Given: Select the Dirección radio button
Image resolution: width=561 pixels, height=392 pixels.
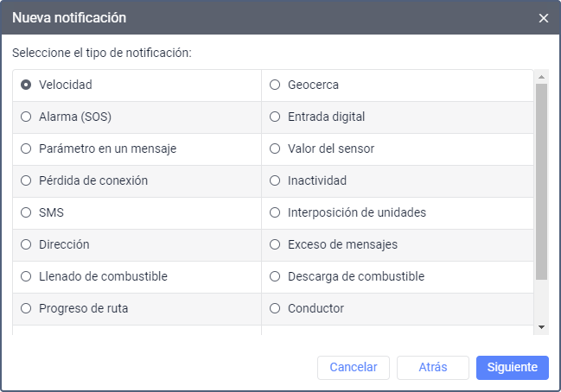Looking at the screenshot, I should pyautogui.click(x=26, y=244).
